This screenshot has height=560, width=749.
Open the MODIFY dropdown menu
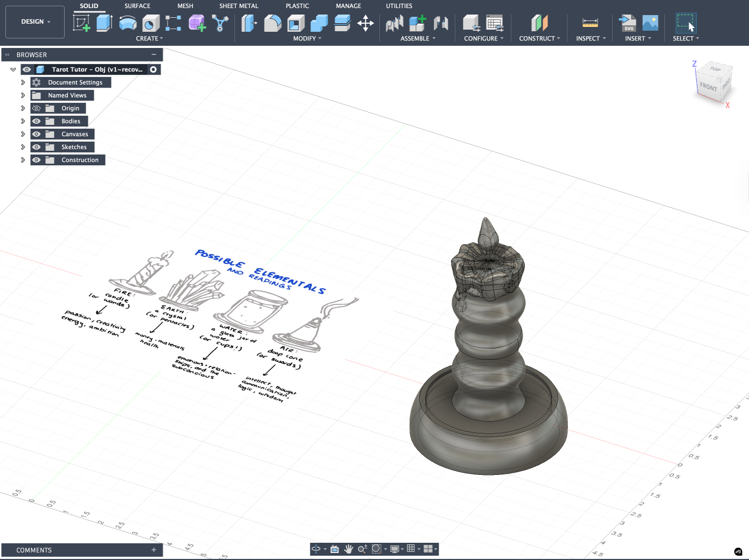307,39
